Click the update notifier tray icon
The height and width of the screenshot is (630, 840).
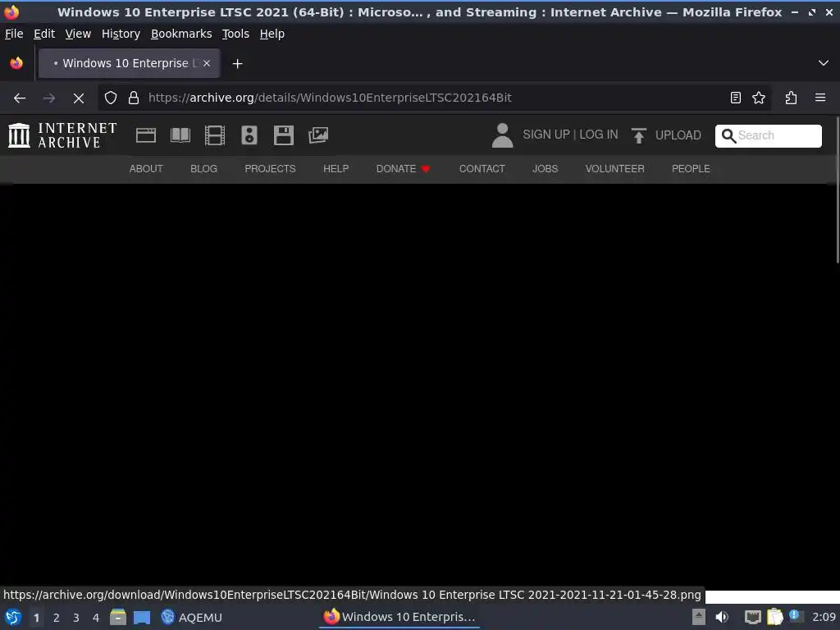796,616
